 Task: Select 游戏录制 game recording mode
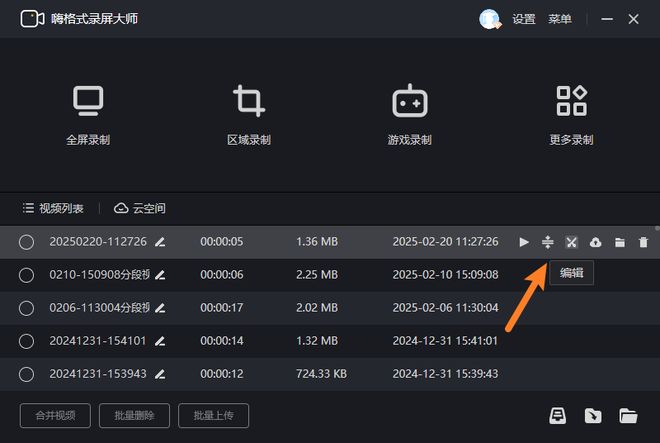(x=409, y=114)
